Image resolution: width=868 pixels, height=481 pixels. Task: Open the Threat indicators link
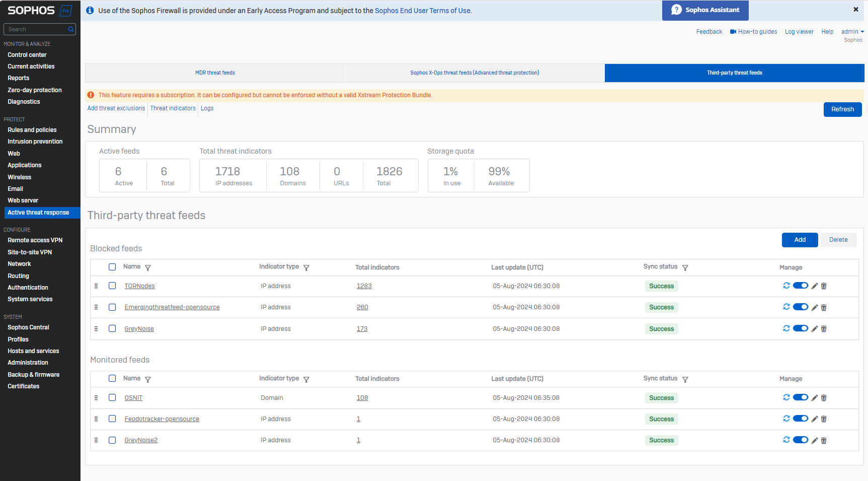tap(173, 108)
